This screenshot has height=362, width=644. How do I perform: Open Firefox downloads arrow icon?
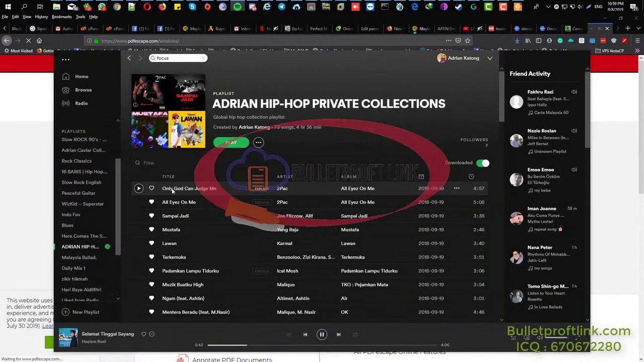pyautogui.click(x=517, y=41)
